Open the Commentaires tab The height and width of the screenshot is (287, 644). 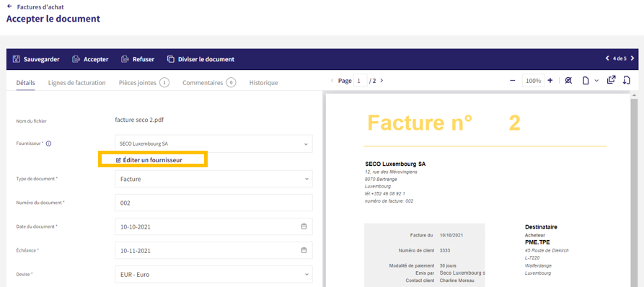pos(209,82)
